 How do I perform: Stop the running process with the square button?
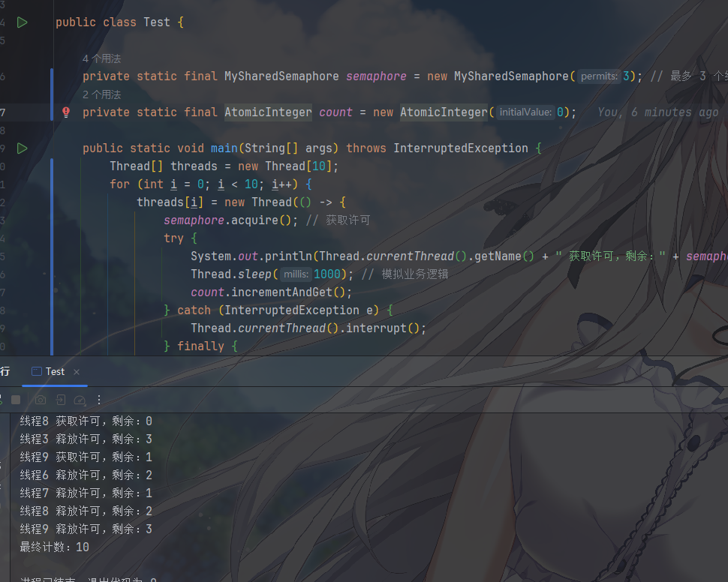coord(15,400)
